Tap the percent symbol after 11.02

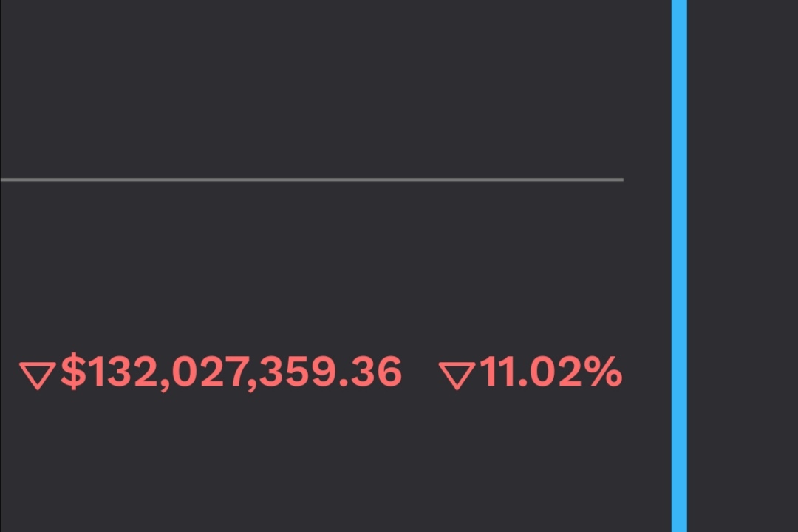604,372
